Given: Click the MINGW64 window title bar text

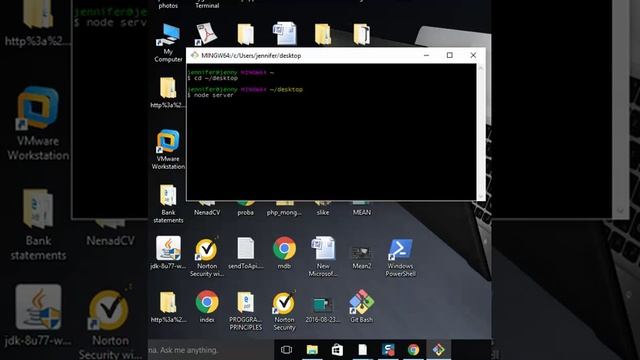Looking at the screenshot, I should (251, 56).
